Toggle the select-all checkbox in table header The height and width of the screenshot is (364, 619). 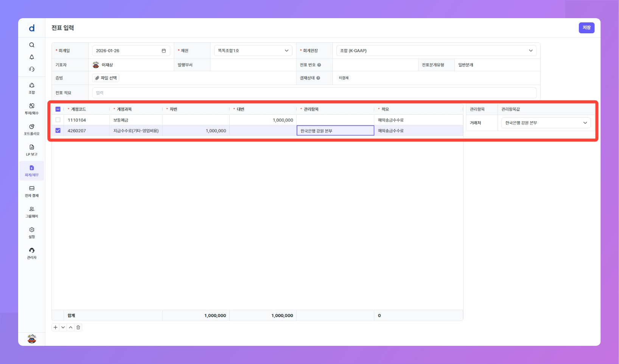[58, 109]
